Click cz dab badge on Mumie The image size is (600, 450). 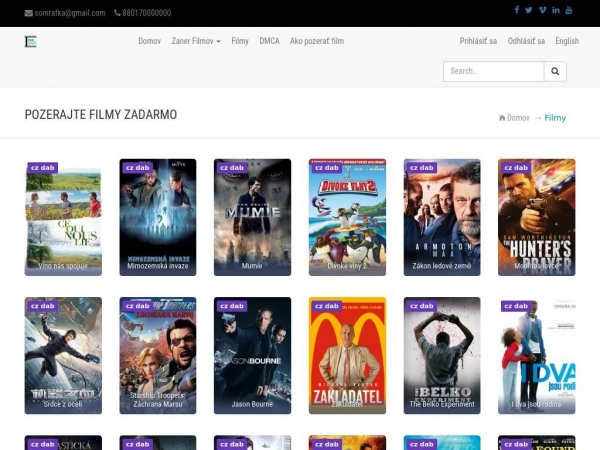(232, 168)
